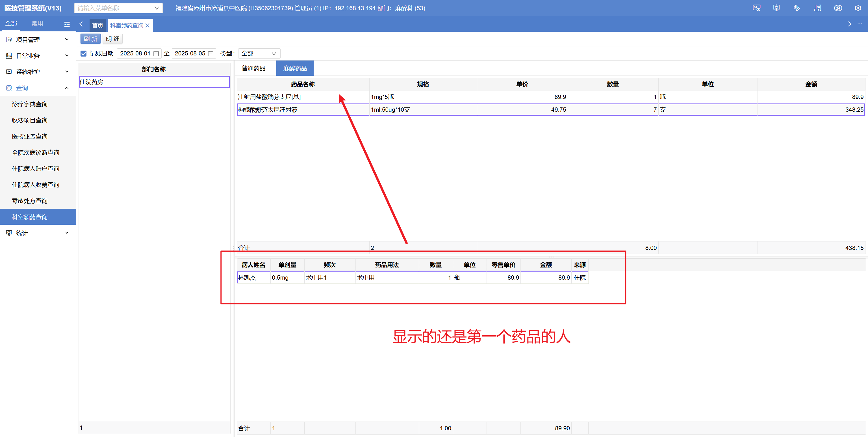Uncheck the 记账日期 checkbox
Viewport: 868px width, 447px height.
pyautogui.click(x=84, y=54)
